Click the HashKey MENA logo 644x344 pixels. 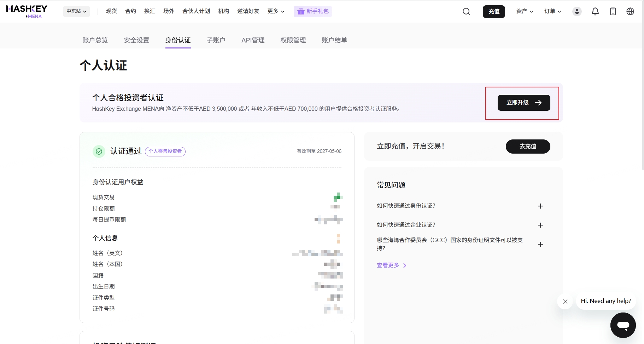pos(27,11)
